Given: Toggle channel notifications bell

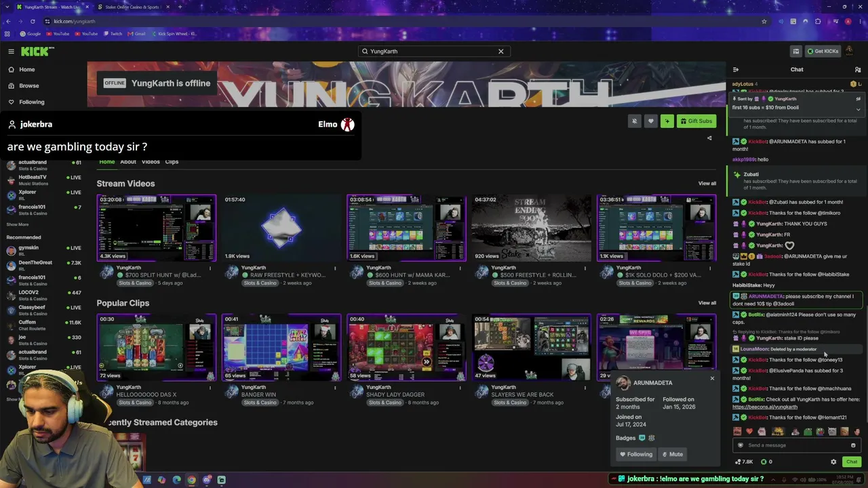Looking at the screenshot, I should (x=635, y=121).
